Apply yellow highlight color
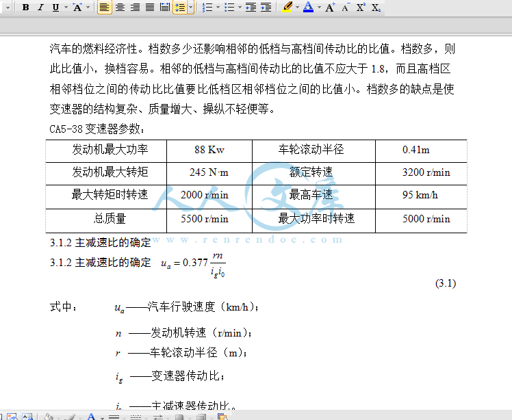Viewport: 512px width, 420px height. click(287, 7)
